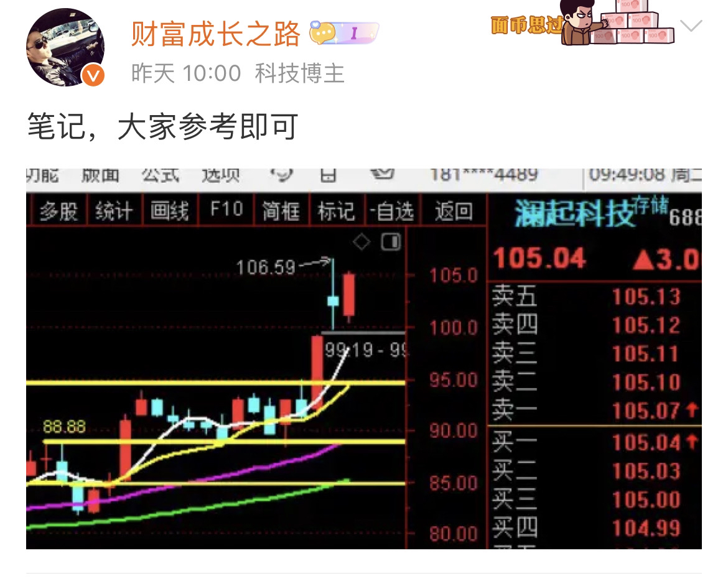Click the 100.0 axis label

pyautogui.click(x=454, y=328)
